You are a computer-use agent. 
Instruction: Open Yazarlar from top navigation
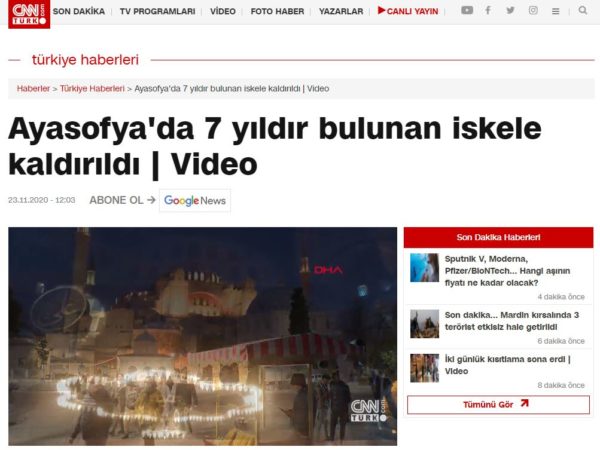click(341, 11)
